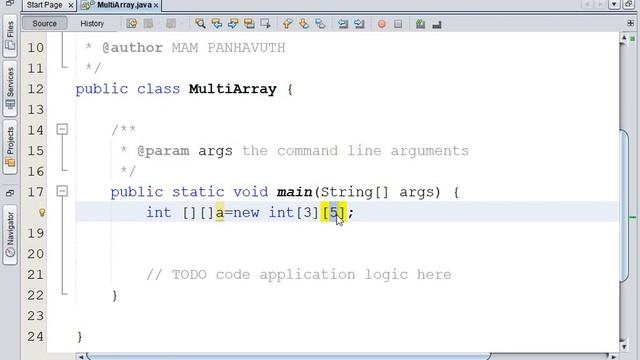Click the minimized window icon above Navigator
The width and height of the screenshot is (640, 360).
pos(10,193)
